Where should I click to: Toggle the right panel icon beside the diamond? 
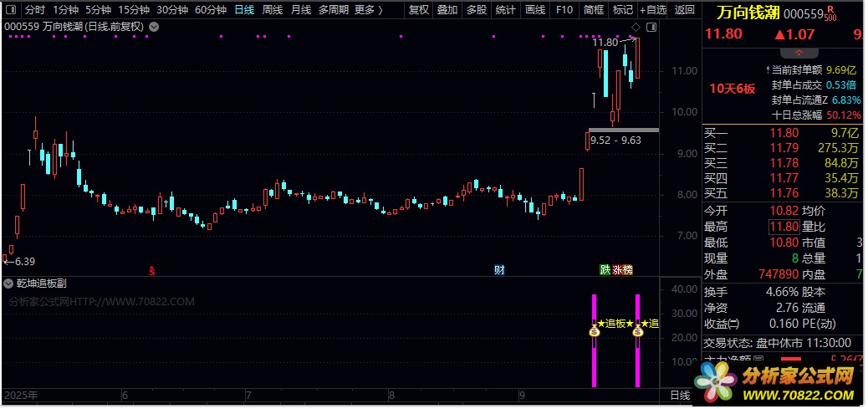pos(651,27)
